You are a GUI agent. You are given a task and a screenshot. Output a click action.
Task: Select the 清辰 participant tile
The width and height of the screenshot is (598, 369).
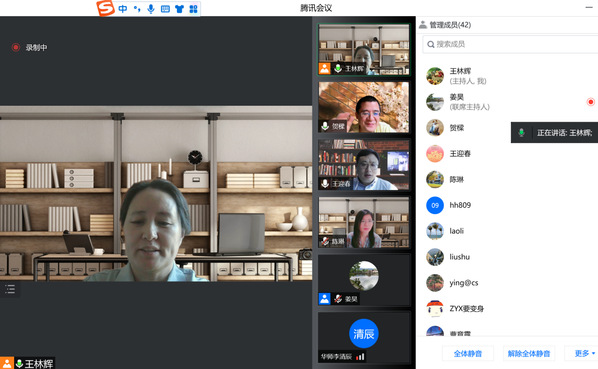tap(364, 337)
